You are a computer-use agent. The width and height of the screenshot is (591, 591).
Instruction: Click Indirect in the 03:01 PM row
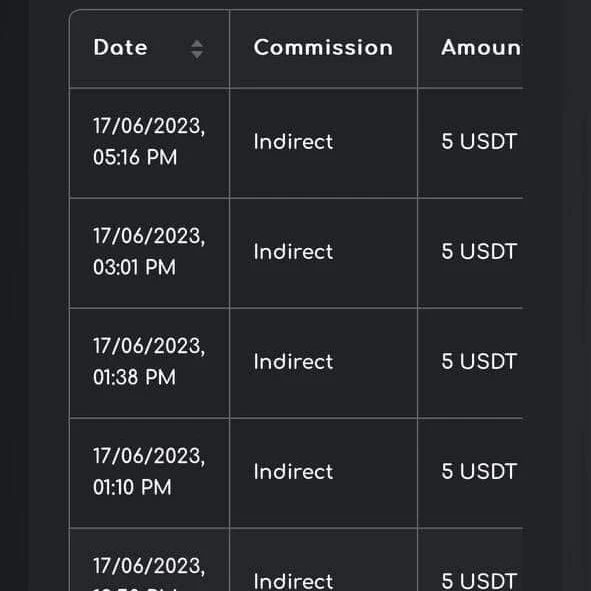point(293,252)
